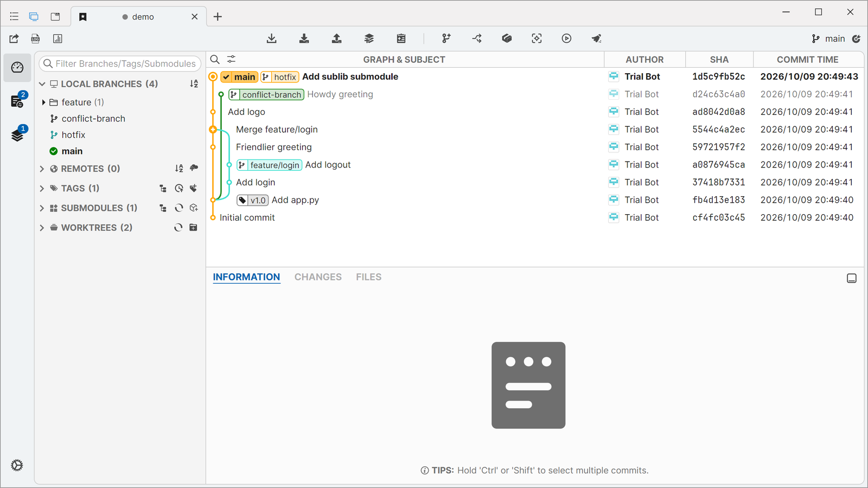Close the demo tab
Image resolution: width=868 pixels, height=488 pixels.
click(x=194, y=17)
